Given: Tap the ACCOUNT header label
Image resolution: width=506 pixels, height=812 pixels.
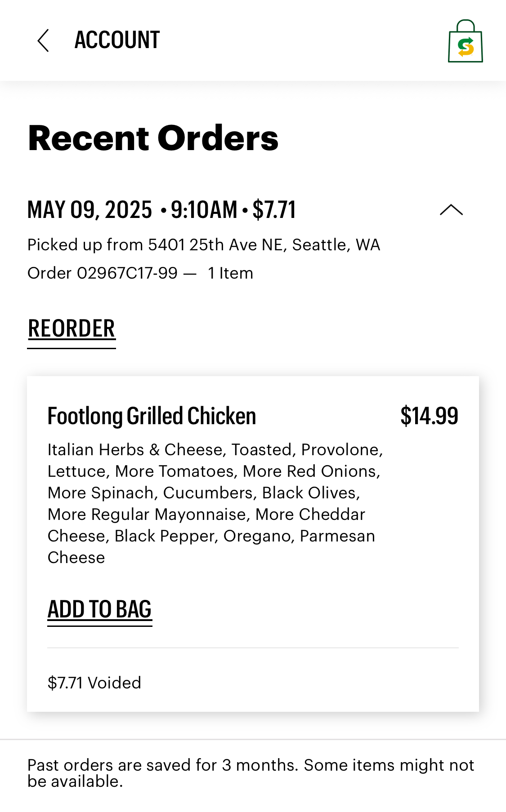Looking at the screenshot, I should point(117,40).
